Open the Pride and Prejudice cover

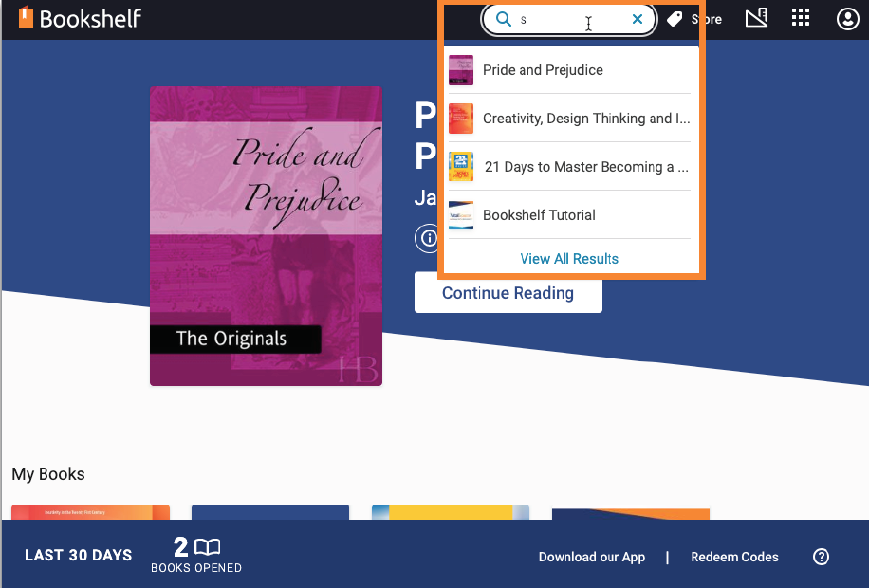pyautogui.click(x=266, y=236)
